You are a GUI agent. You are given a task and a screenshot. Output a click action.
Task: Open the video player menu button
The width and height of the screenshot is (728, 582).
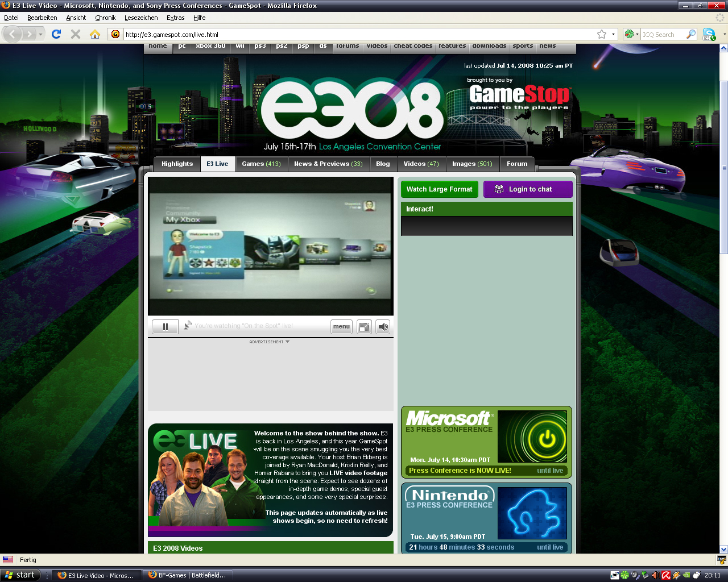[341, 326]
